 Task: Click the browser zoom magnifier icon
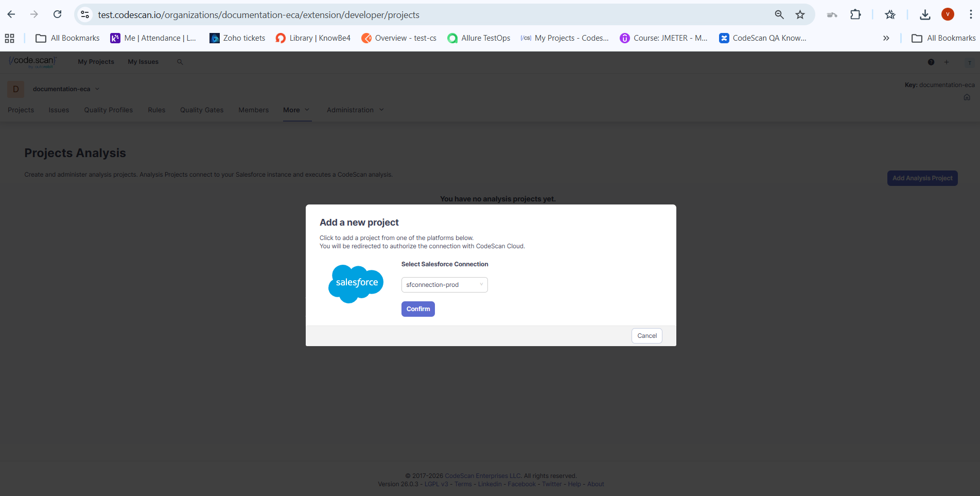coord(779,14)
